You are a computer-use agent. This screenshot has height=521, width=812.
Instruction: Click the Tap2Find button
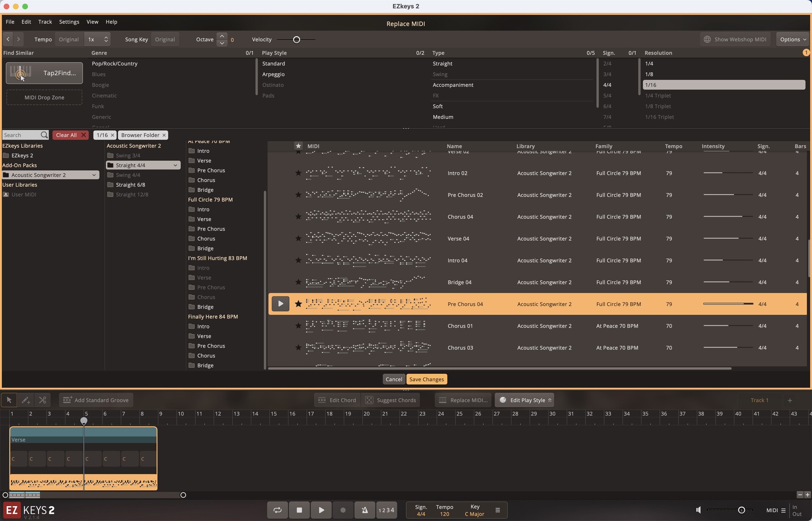[x=44, y=73]
